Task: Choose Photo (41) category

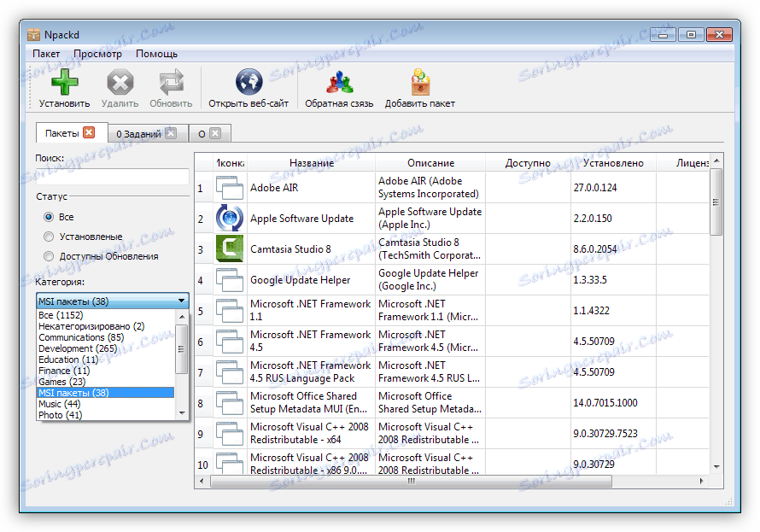Action: pyautogui.click(x=106, y=415)
